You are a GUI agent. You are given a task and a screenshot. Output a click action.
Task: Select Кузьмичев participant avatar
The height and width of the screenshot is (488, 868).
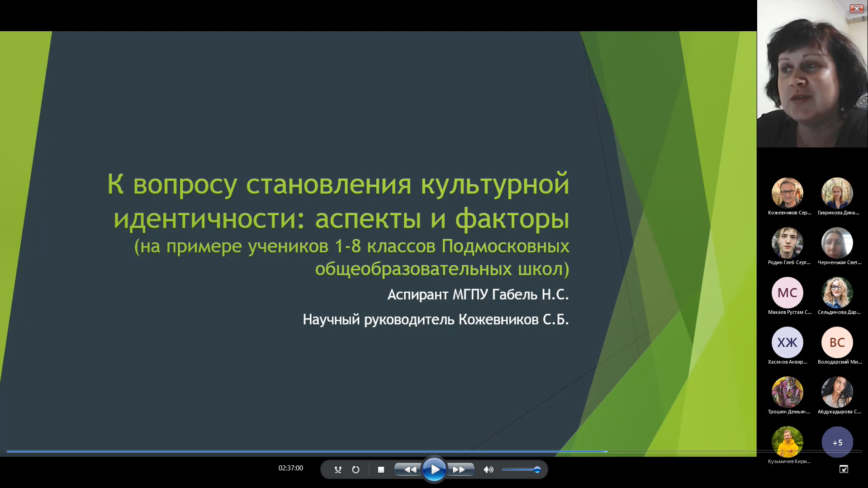[787, 442]
